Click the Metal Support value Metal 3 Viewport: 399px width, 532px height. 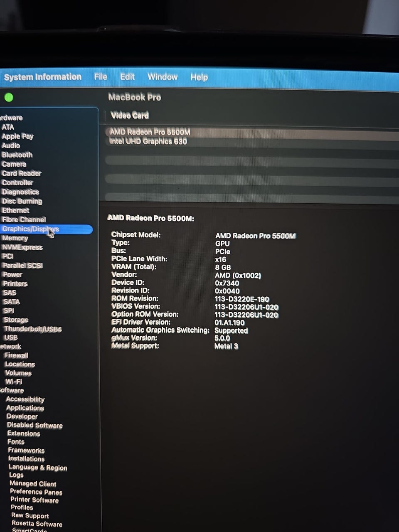pos(226,346)
